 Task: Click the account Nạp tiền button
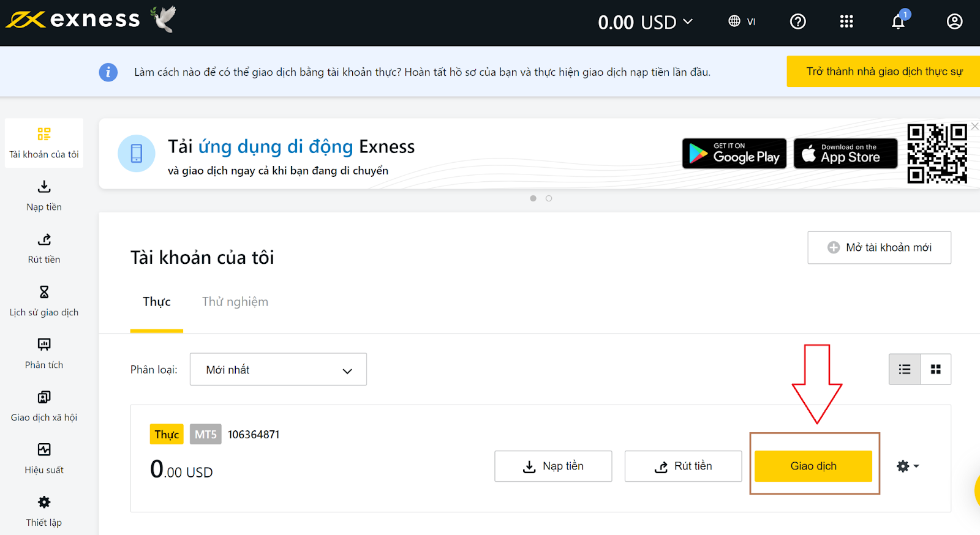(553, 466)
